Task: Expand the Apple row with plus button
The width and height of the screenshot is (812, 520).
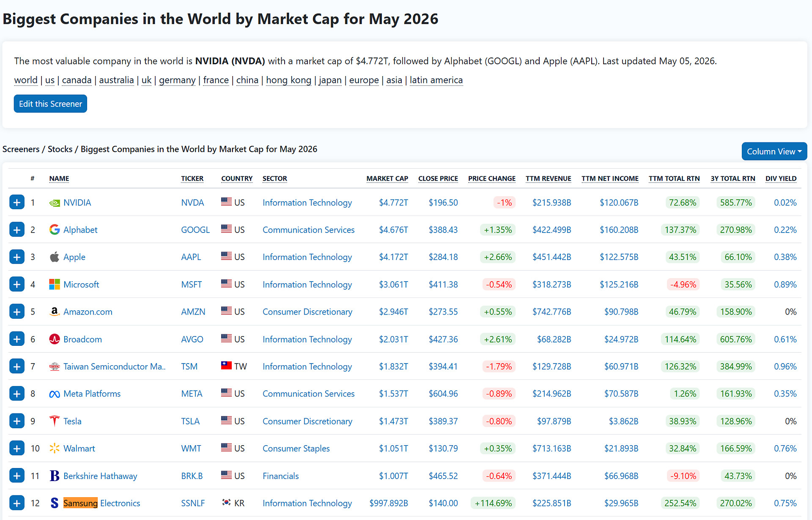Action: pyautogui.click(x=17, y=257)
